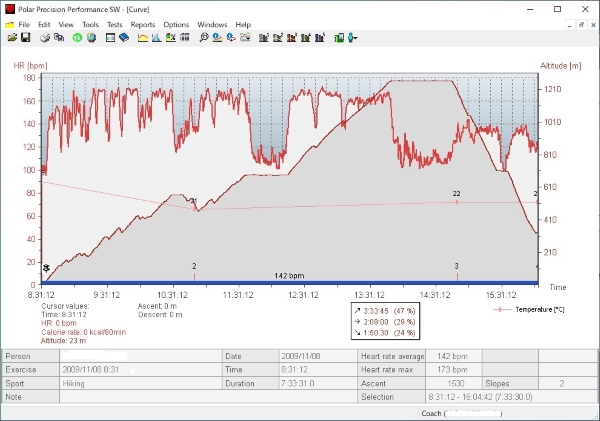Click the bar chart icon numbered 4
This screenshot has width=600, height=421.
tap(306, 38)
